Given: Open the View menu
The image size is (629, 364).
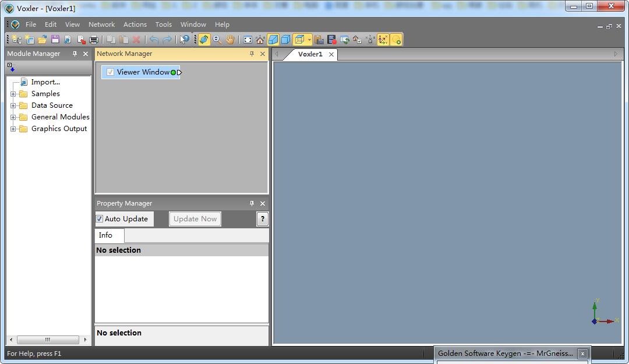Looking at the screenshot, I should click(x=72, y=24).
